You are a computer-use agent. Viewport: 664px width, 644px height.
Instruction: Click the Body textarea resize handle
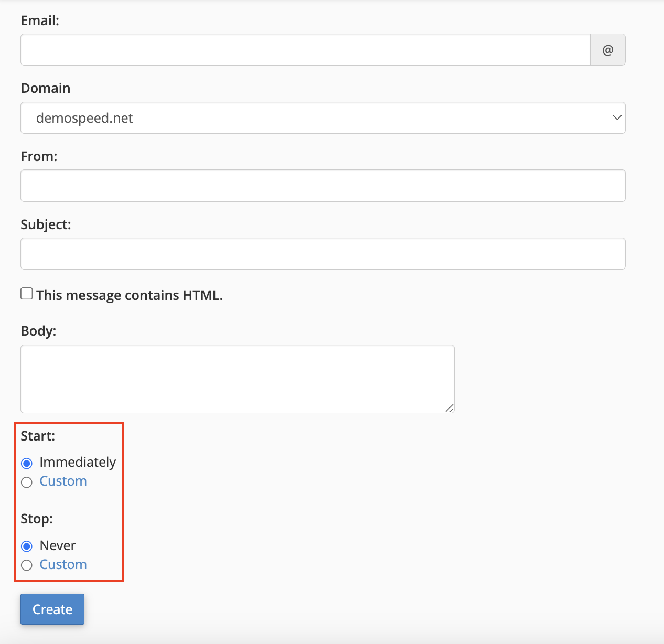[x=449, y=408]
